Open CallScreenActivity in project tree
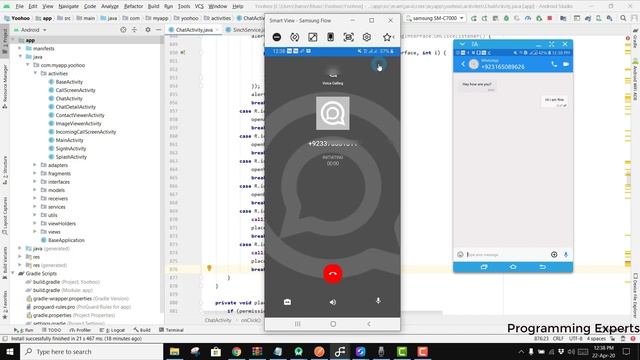 [x=75, y=90]
